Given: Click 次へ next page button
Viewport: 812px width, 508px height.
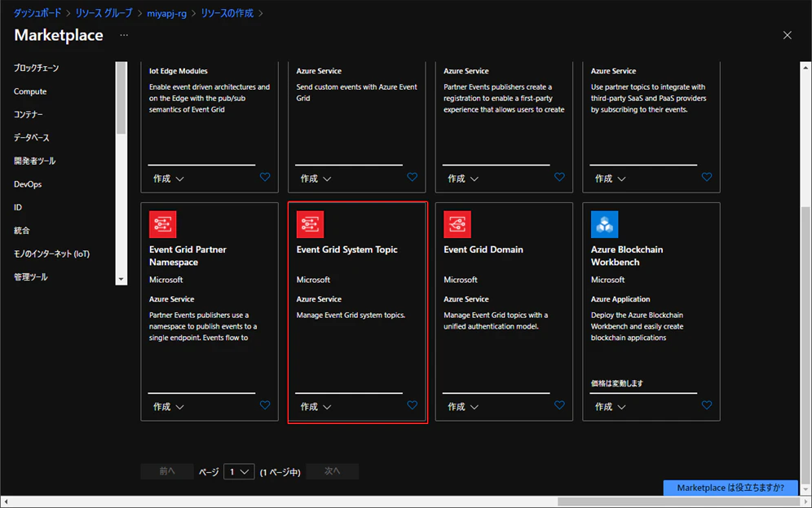Looking at the screenshot, I should (333, 471).
